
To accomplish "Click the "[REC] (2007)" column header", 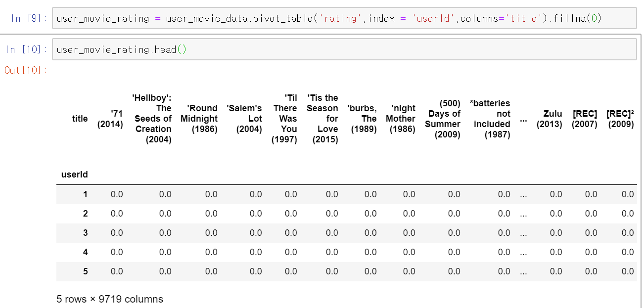I will coord(585,119).
